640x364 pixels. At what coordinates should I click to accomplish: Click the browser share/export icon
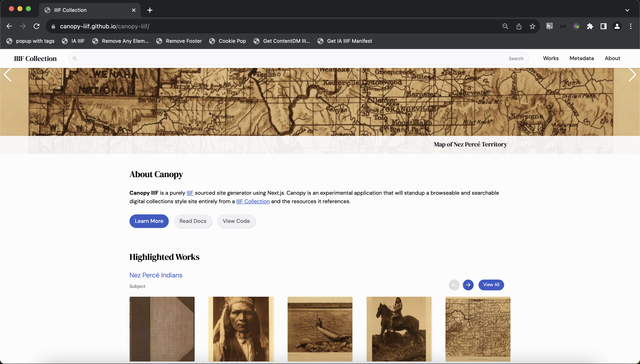pos(519,26)
